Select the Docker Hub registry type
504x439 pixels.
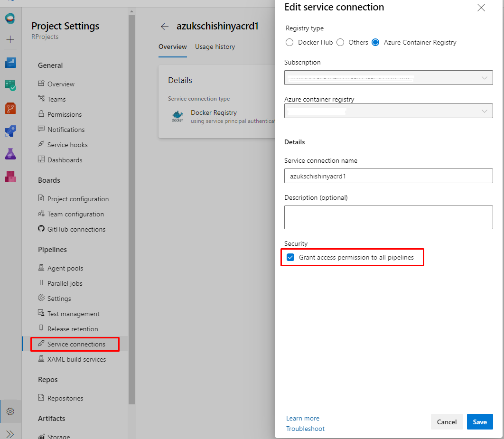click(289, 42)
